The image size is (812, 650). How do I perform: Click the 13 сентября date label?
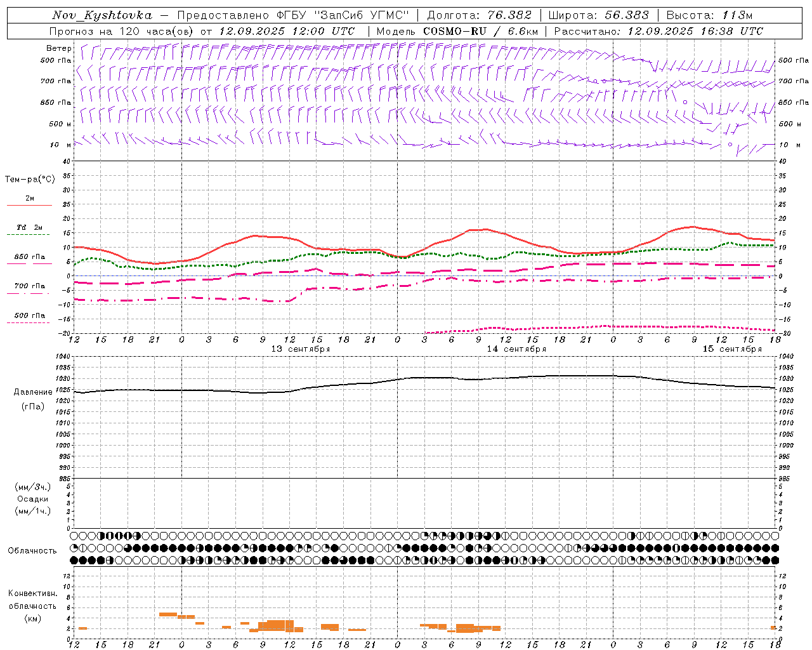click(x=301, y=349)
